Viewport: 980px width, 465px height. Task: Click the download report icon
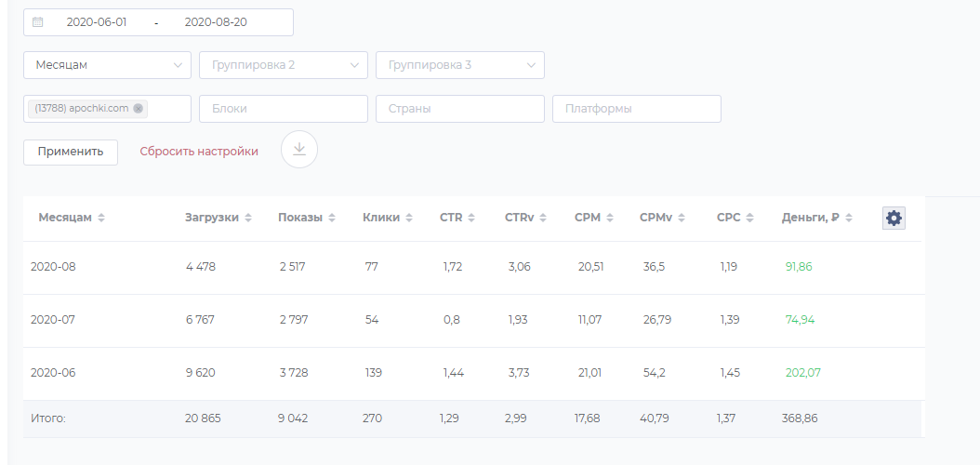tap(299, 150)
